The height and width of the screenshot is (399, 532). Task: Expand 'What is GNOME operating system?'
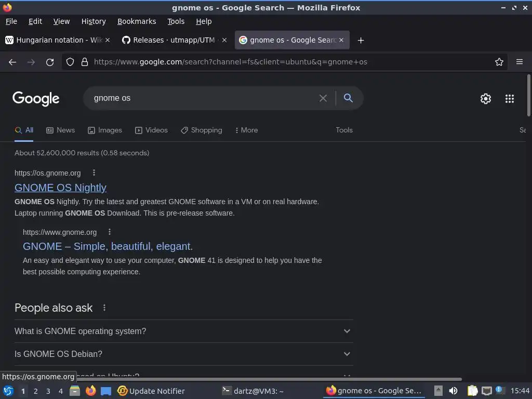[184, 331]
